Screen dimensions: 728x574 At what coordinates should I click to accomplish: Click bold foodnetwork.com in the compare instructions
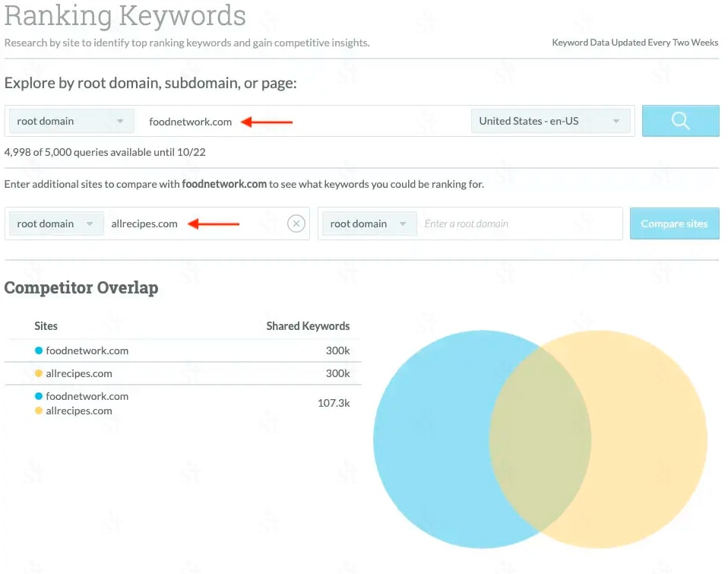[224, 184]
